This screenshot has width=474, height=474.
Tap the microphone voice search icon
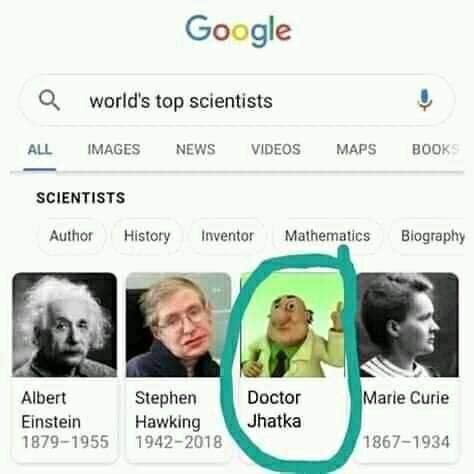pos(424,100)
